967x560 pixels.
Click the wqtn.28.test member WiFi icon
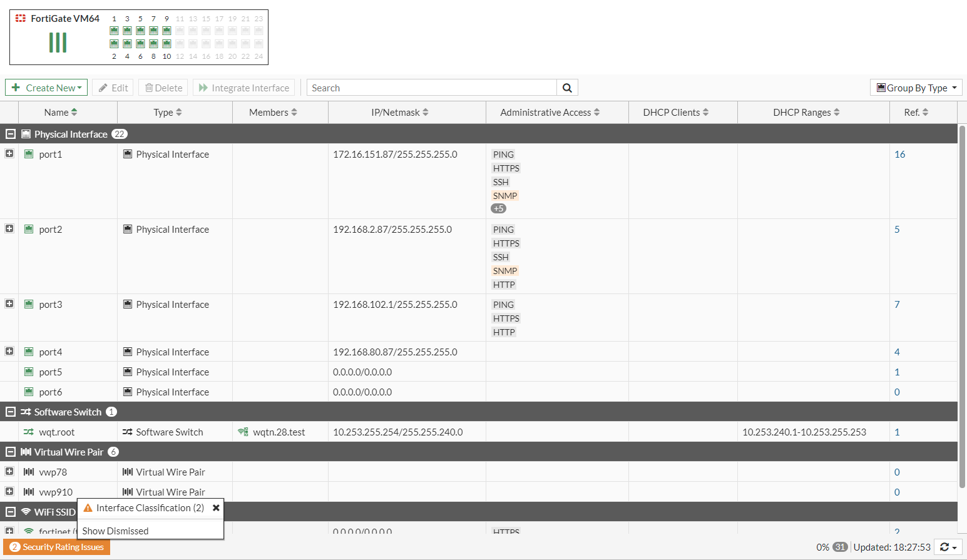pos(243,432)
